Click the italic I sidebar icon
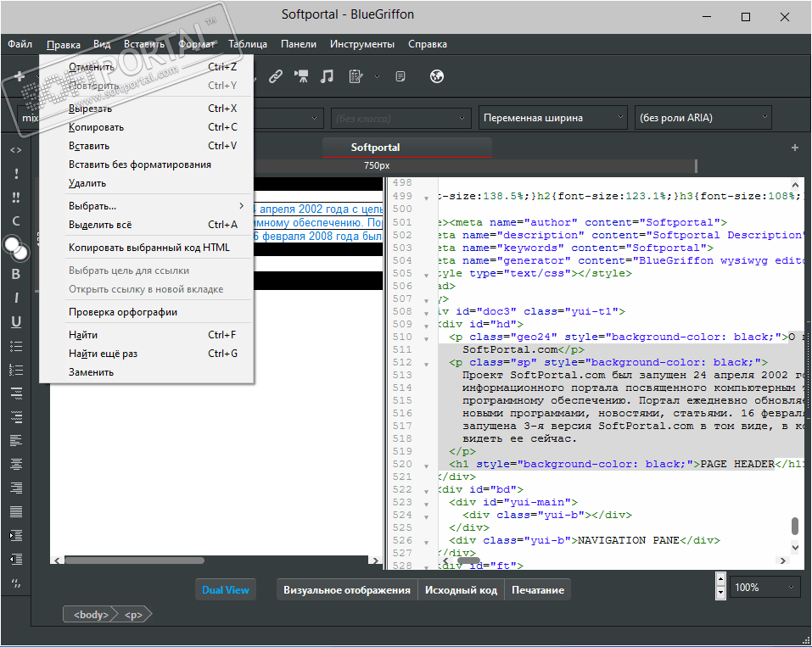812x647 pixels. pos(15,298)
